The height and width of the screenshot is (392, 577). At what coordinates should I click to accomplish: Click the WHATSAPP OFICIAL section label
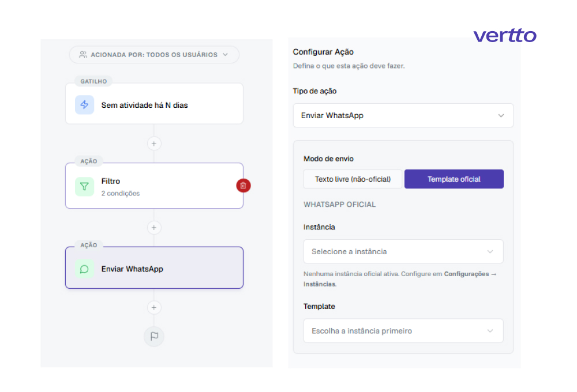[339, 205]
